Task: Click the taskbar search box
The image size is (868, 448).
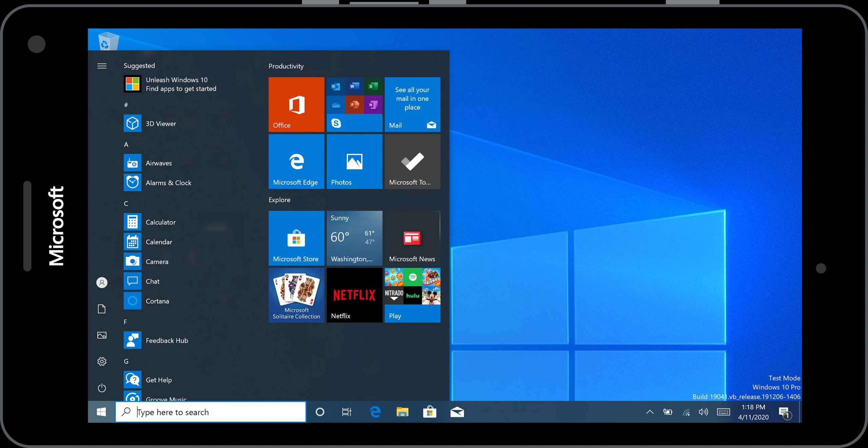Action: [210, 412]
